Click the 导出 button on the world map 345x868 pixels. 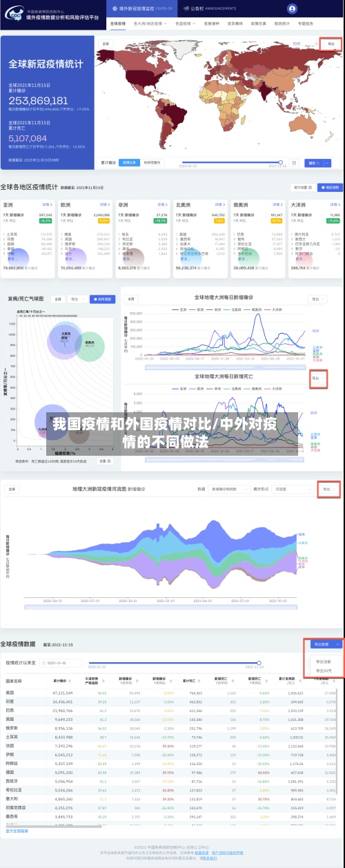331,44
